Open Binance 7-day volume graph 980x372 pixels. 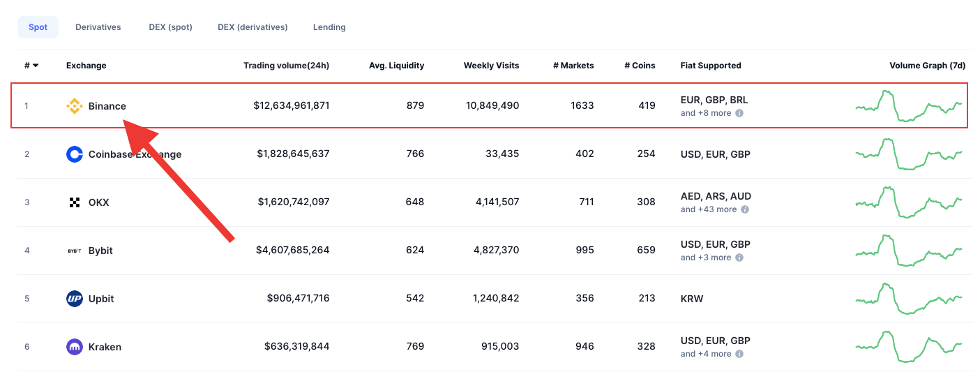(910, 106)
